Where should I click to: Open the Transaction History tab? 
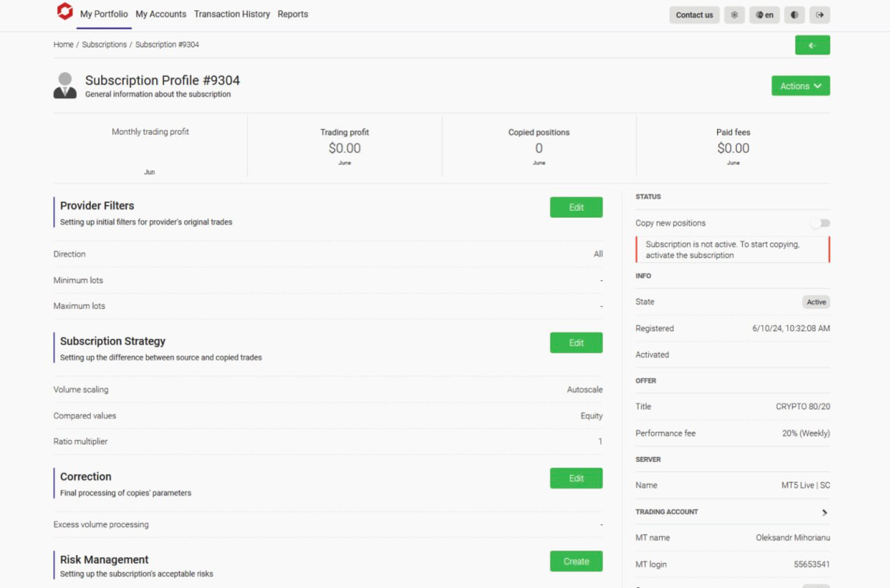[x=231, y=14]
